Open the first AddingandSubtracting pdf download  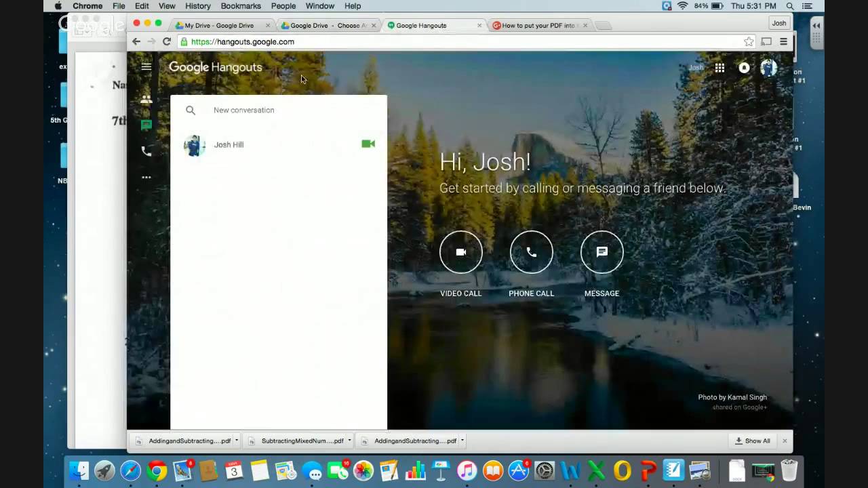point(183,441)
